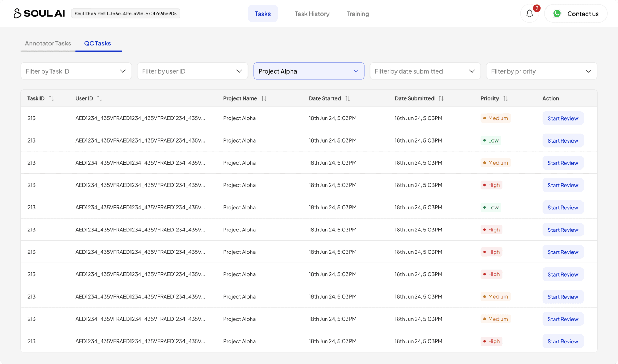This screenshot has width=618, height=364.
Task: Switch to the Tasks navigation tab
Action: [263, 14]
